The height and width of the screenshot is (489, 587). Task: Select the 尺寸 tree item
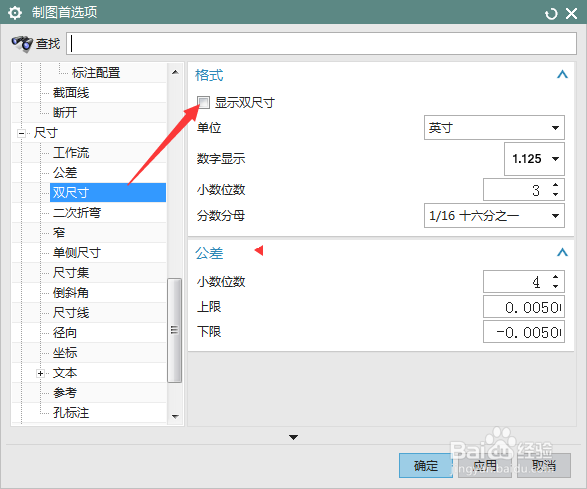tap(46, 133)
